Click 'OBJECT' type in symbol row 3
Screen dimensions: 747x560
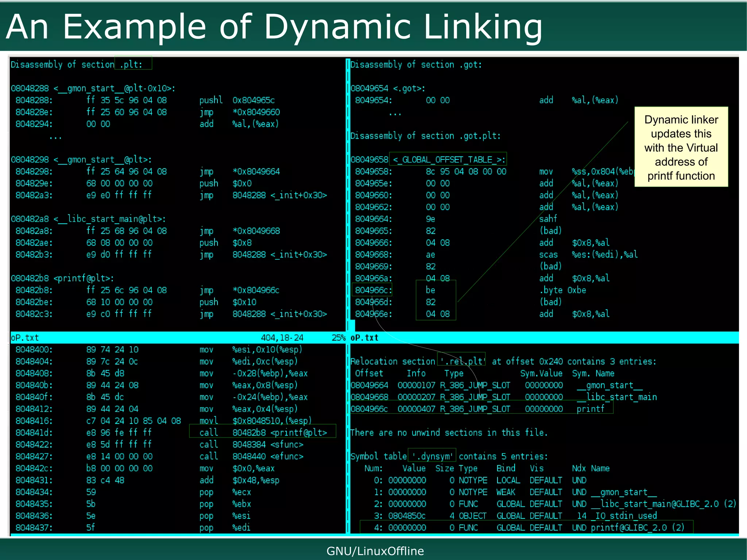tap(473, 515)
